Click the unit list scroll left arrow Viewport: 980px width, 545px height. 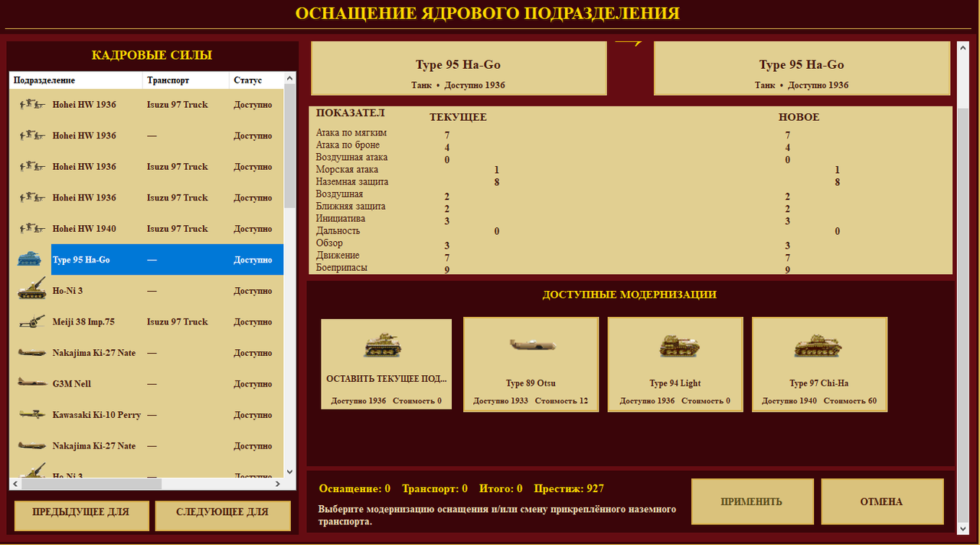[15, 484]
